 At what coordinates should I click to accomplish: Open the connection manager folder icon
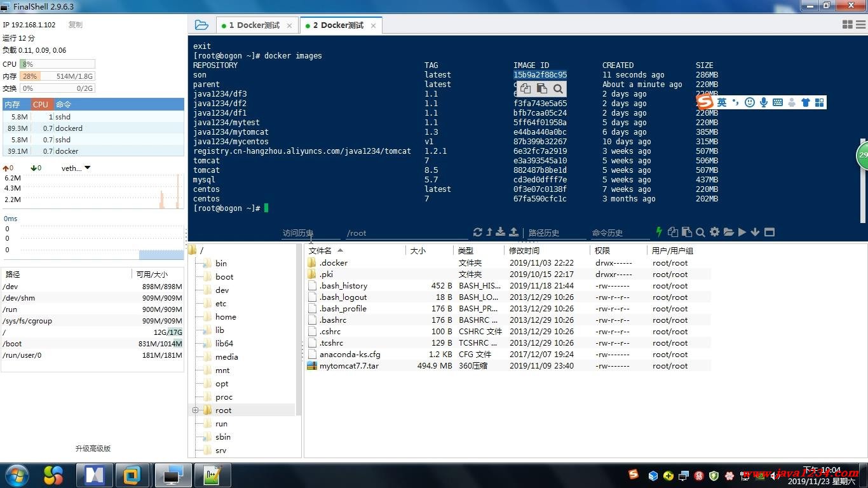201,25
